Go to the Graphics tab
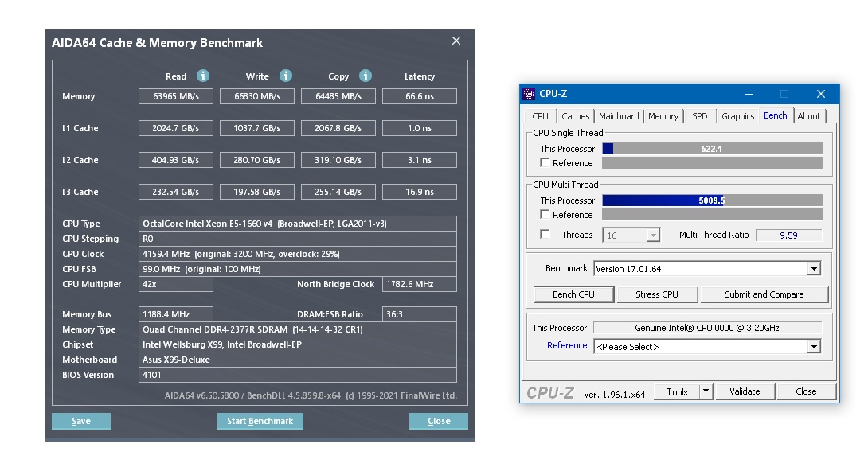 [x=738, y=116]
